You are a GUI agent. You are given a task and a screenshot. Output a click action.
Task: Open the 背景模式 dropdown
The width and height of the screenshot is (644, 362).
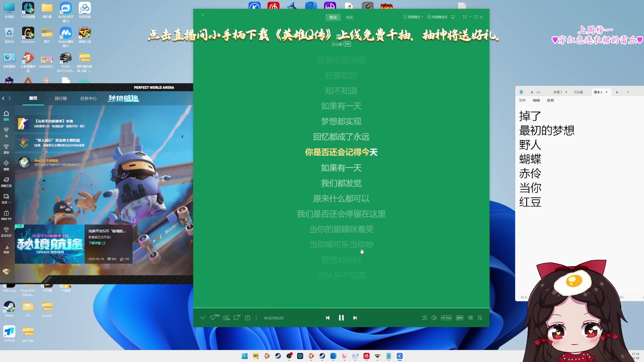[413, 17]
